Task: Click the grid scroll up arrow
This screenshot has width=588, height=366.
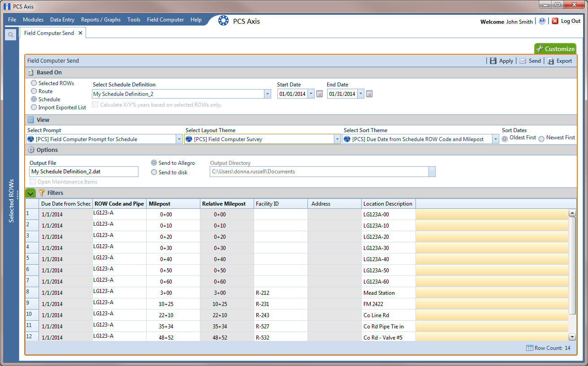Action: (572, 214)
